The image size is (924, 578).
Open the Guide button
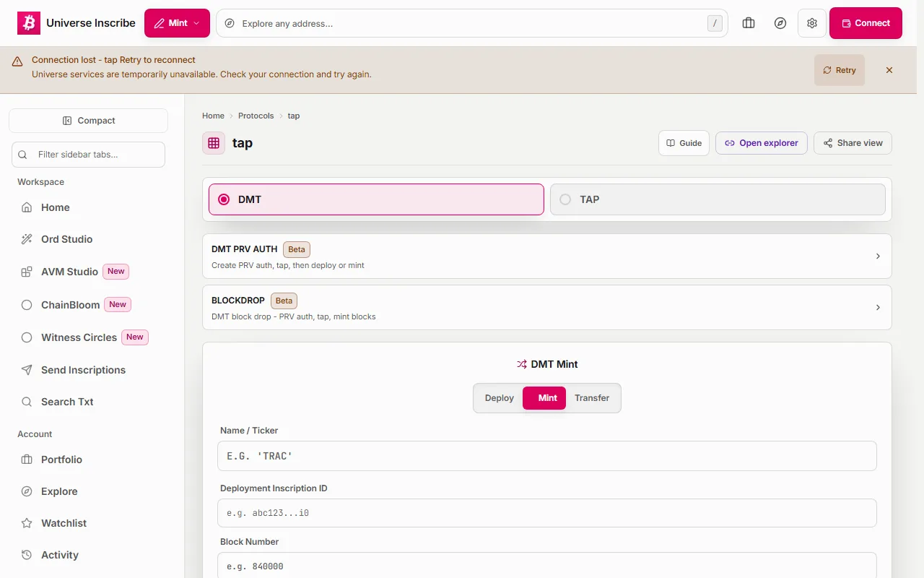tap(684, 143)
